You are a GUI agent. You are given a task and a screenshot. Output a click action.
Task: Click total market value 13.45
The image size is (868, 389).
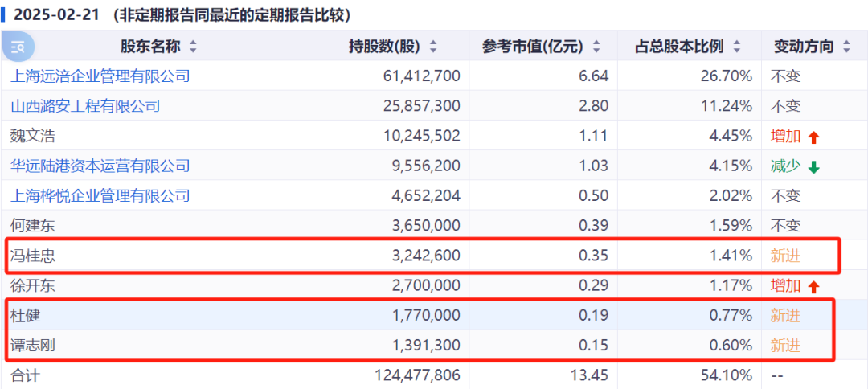click(x=592, y=375)
